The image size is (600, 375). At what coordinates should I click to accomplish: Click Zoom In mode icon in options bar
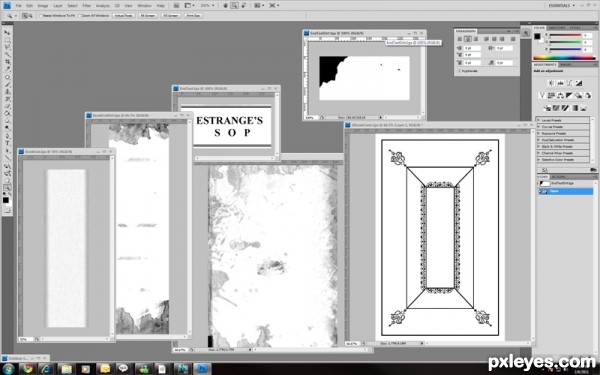[25, 16]
